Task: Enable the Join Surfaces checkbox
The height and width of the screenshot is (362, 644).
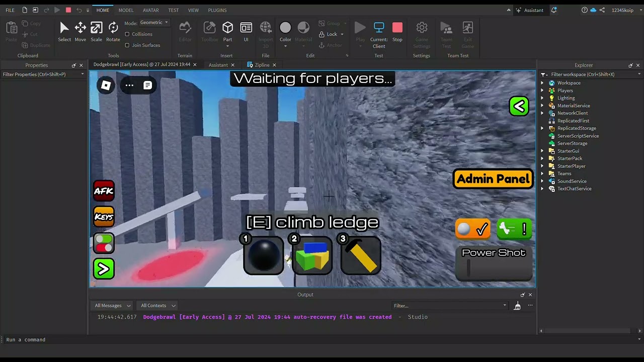Action: click(x=127, y=45)
